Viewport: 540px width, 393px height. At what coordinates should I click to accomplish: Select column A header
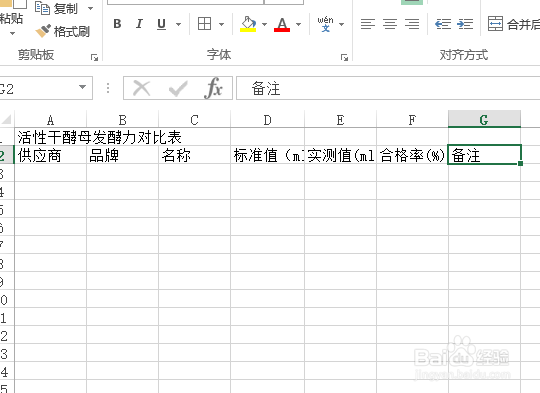50,120
